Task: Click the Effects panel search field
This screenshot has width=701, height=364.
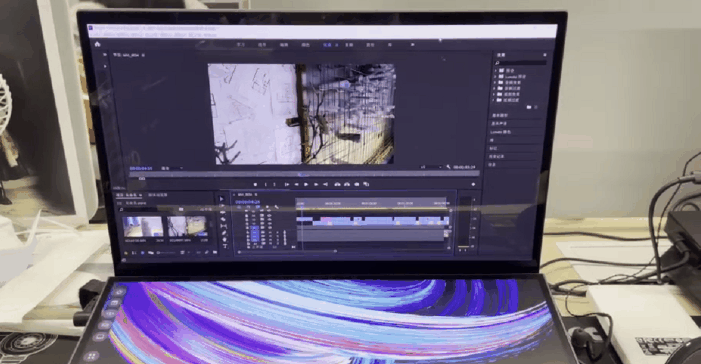Action: 520,63
